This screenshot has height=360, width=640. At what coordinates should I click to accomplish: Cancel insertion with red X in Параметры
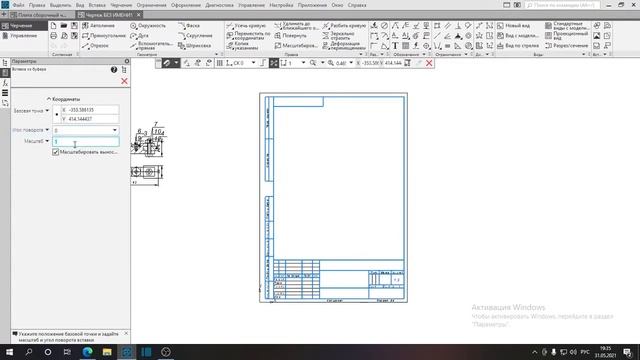click(124, 81)
